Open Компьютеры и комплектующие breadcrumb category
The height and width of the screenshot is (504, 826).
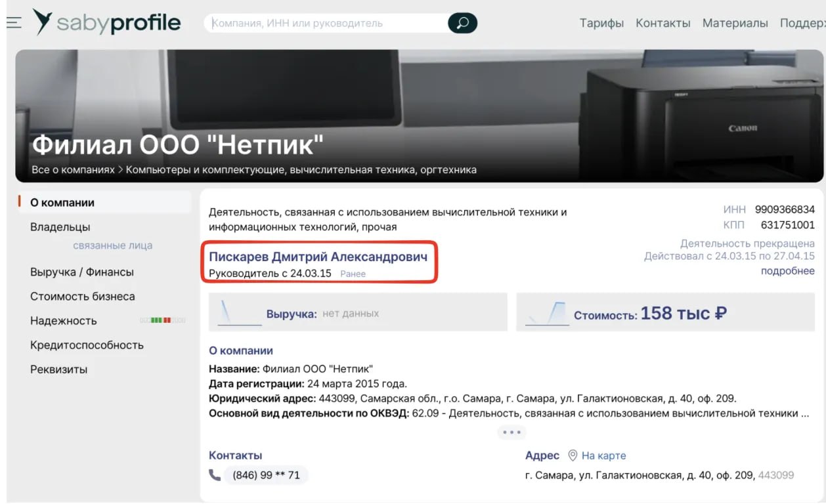coord(301,169)
